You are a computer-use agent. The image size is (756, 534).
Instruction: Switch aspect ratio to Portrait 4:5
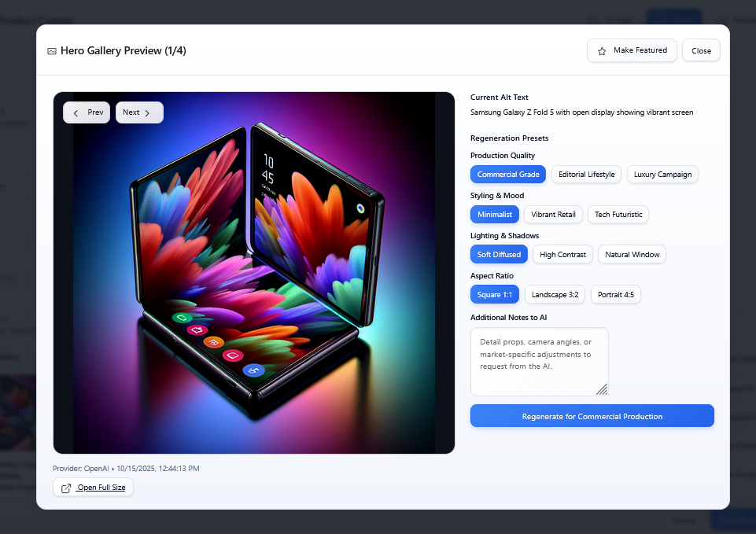coord(616,294)
